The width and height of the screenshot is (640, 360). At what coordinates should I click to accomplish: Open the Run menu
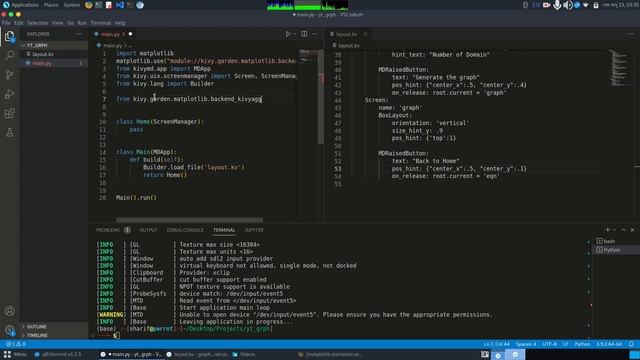(82, 23)
